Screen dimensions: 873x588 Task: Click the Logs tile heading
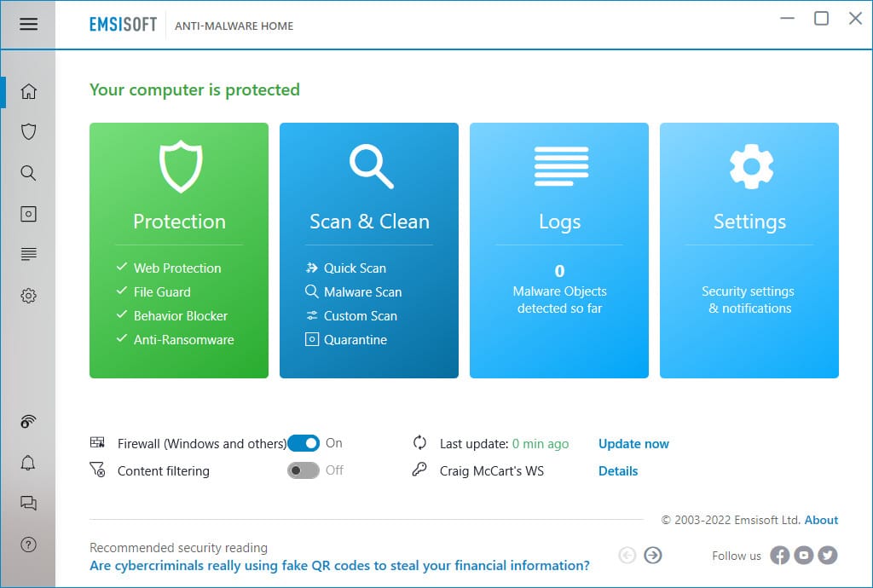coord(559,222)
